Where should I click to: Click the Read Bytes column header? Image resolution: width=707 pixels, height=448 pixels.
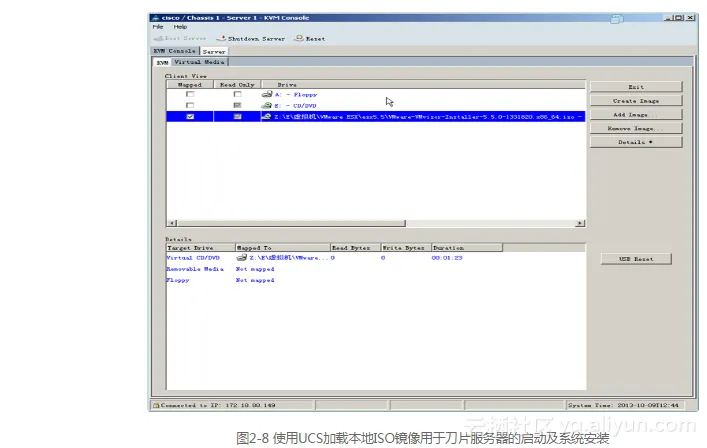(355, 247)
